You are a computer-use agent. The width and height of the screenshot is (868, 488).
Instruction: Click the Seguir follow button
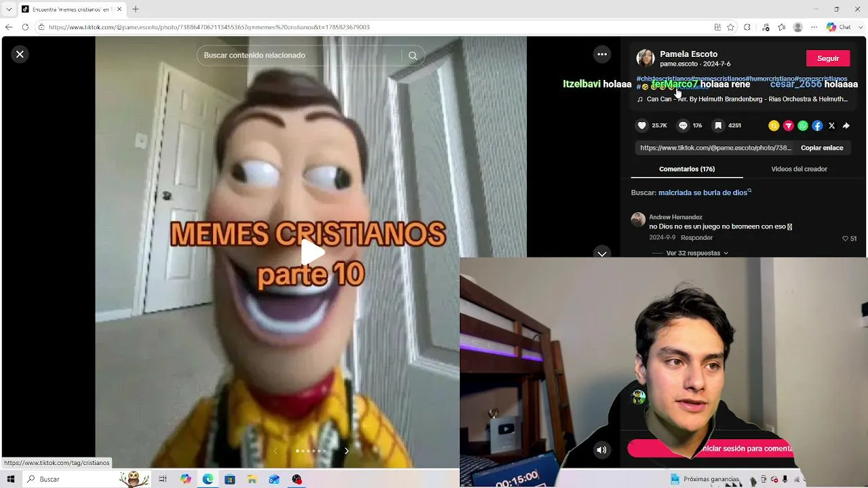828,58
